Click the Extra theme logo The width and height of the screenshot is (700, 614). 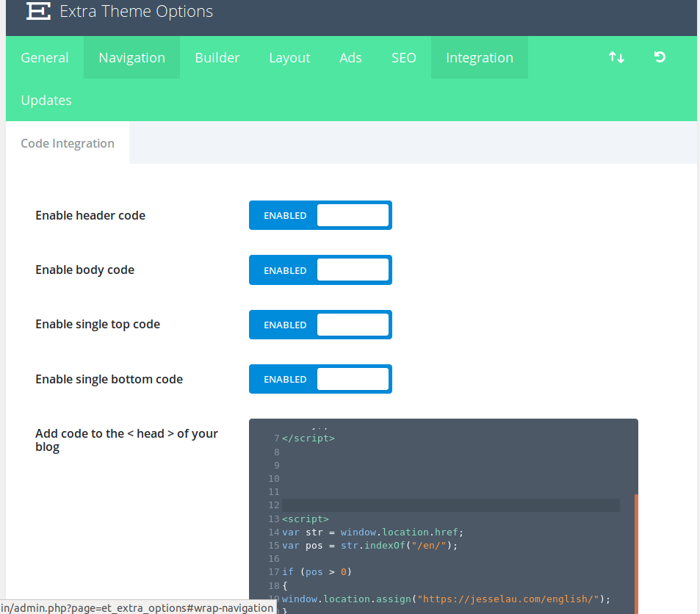[x=38, y=11]
